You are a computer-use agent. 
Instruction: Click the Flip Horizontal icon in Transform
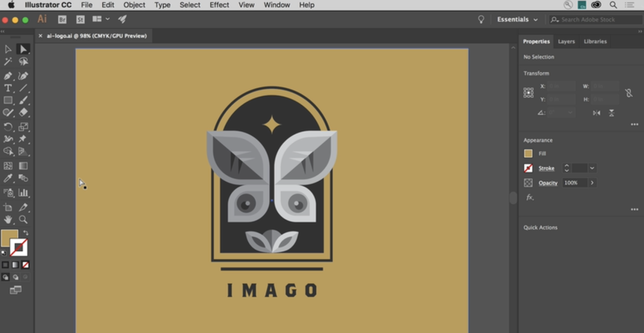click(x=596, y=113)
